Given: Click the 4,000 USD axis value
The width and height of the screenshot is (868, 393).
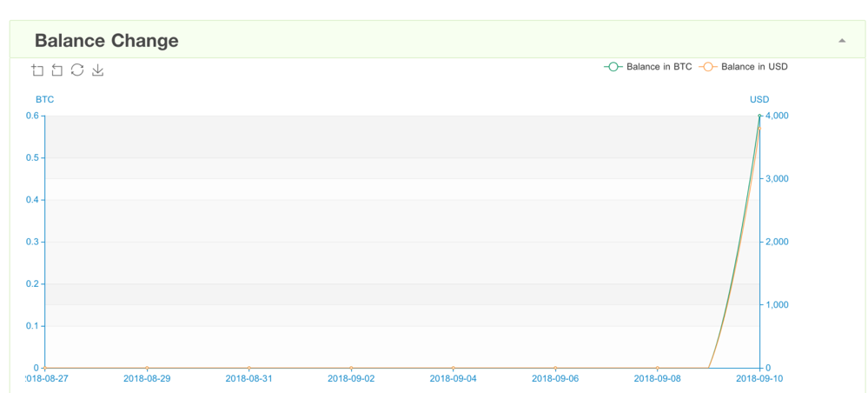Looking at the screenshot, I should pos(777,116).
